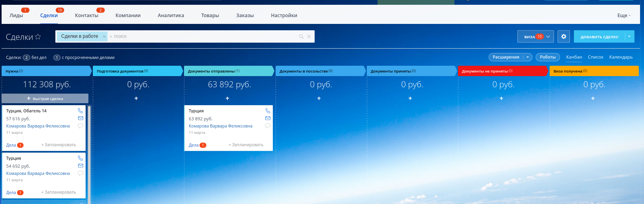Click the search magnifier icon
Viewport: 644px width, 204px height.
point(301,37)
